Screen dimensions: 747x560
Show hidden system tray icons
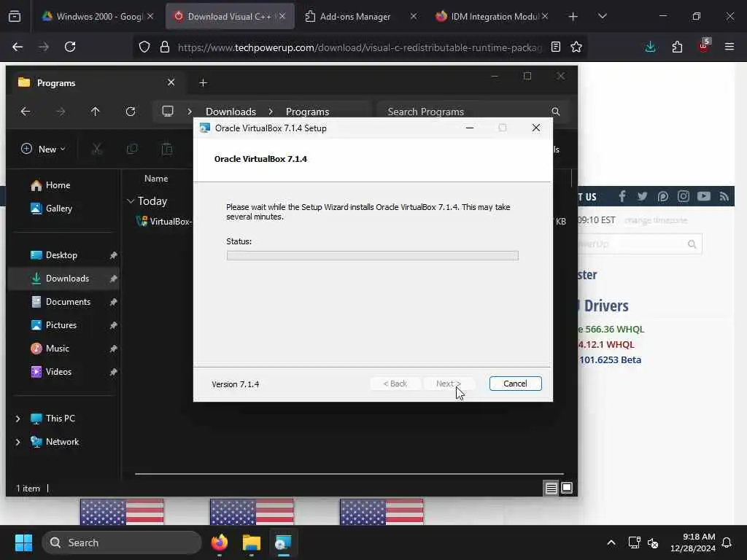(611, 542)
